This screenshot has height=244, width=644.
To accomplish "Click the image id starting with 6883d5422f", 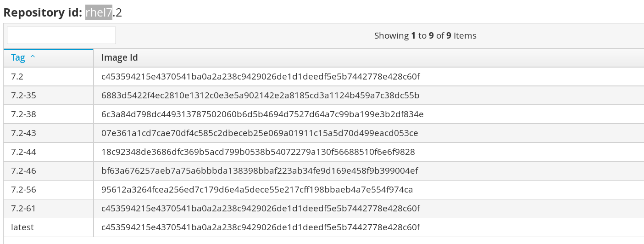I will (260, 96).
